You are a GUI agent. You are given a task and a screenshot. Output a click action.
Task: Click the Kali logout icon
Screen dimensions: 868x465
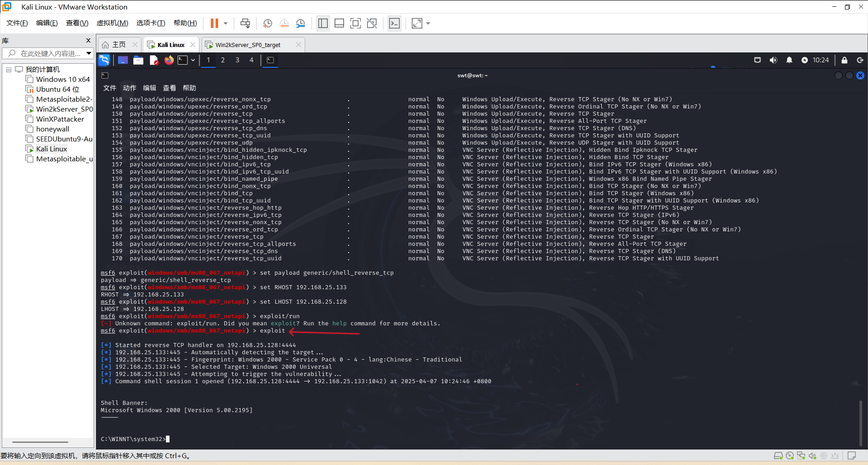coord(860,60)
